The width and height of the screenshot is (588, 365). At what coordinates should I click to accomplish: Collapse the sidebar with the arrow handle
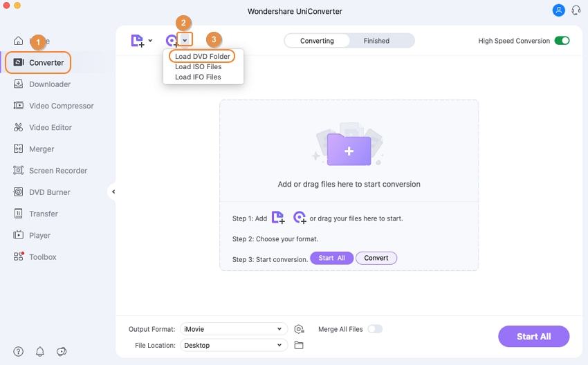pos(113,192)
